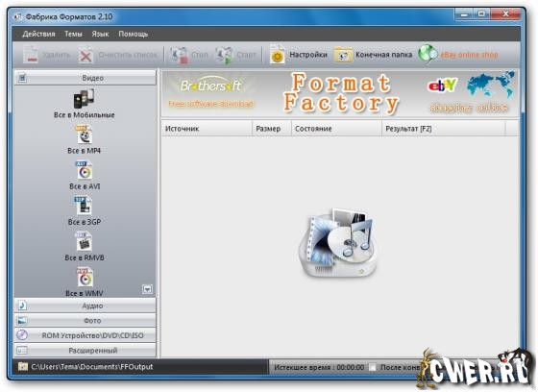Open the Темы menu
The height and width of the screenshot is (392, 538).
click(73, 34)
